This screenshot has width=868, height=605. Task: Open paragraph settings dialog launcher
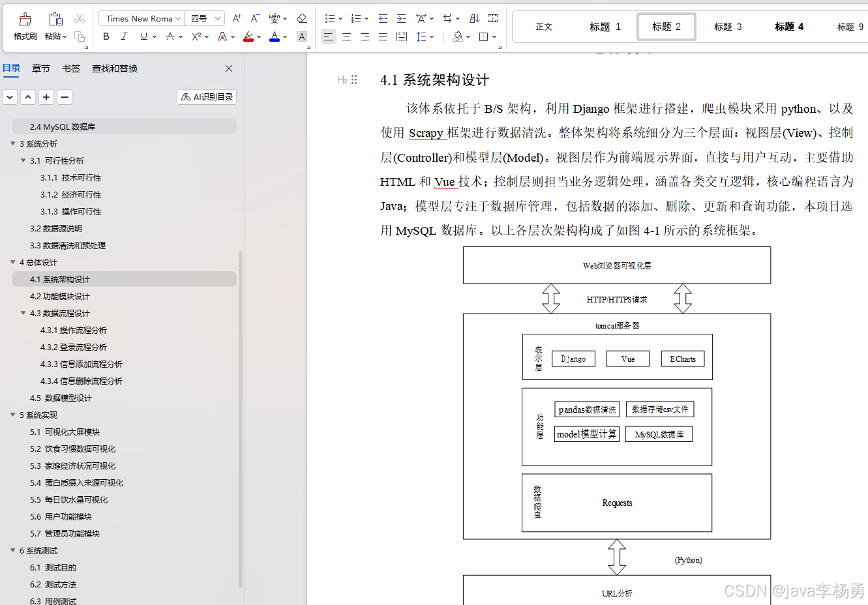point(500,47)
